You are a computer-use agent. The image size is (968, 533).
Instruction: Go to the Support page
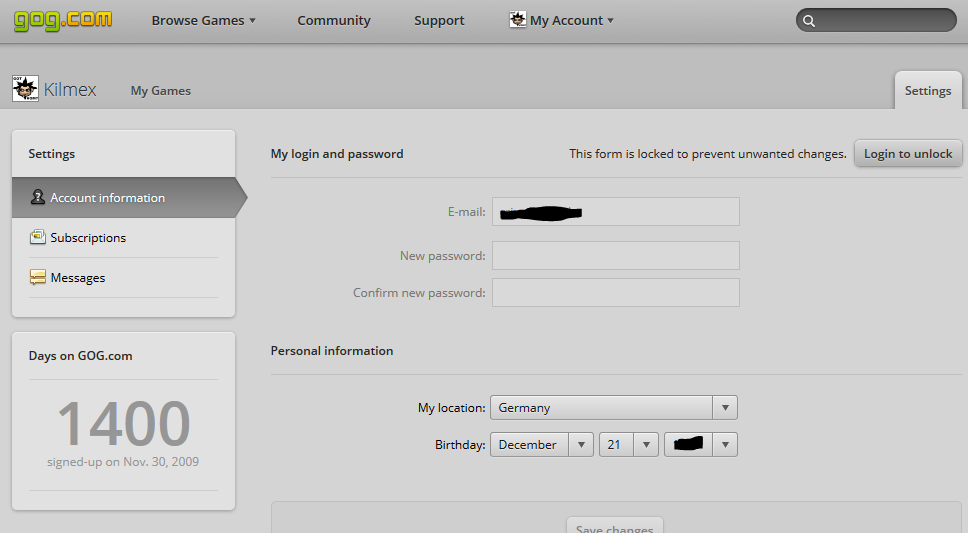pos(439,20)
